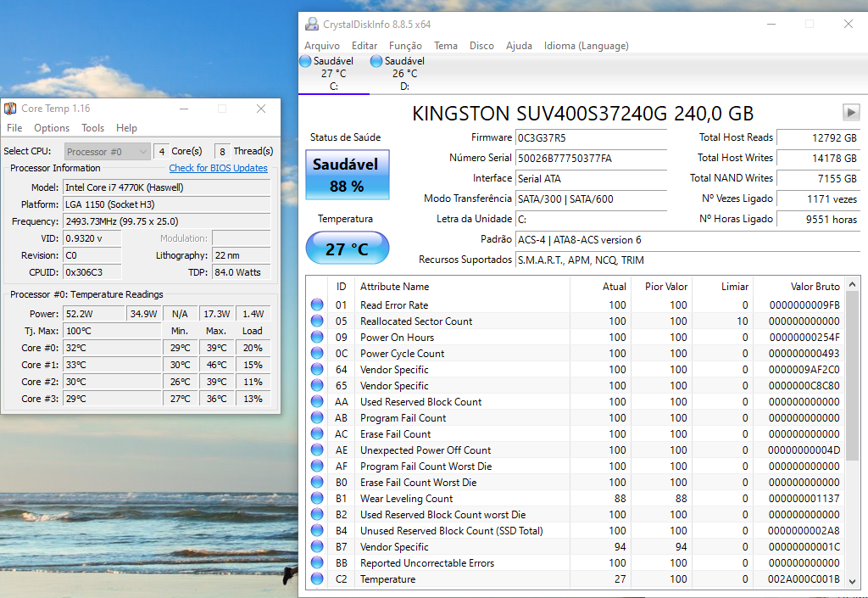Click the Limiar column header
The width and height of the screenshot is (868, 598).
pyautogui.click(x=722, y=286)
